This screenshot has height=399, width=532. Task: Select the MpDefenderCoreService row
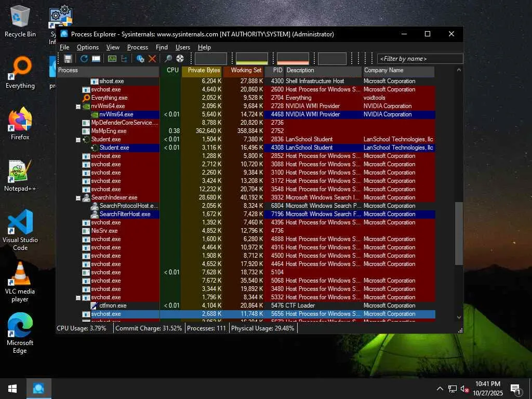coord(246,123)
